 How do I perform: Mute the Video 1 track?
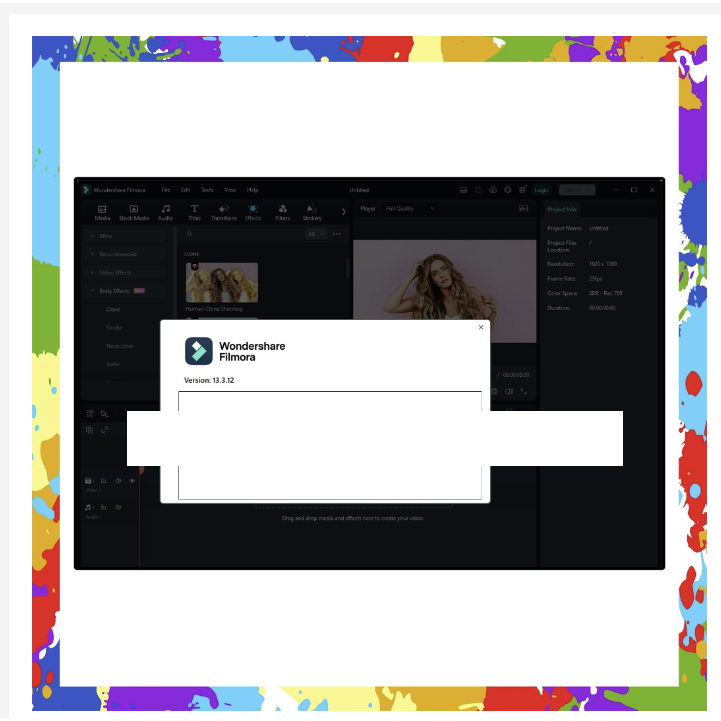coord(118,481)
